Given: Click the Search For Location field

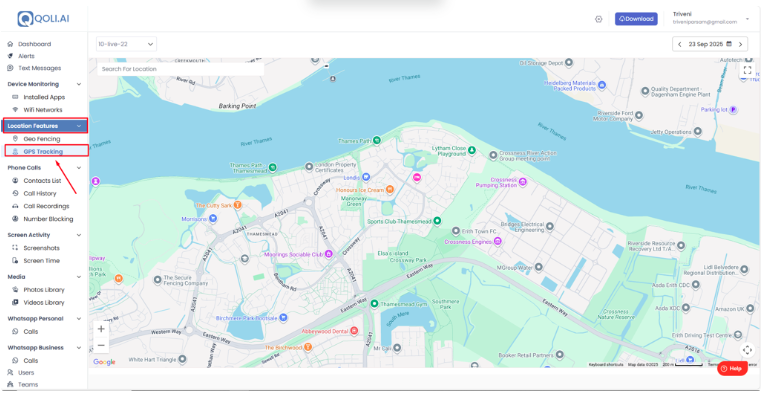Looking at the screenshot, I should [180, 69].
